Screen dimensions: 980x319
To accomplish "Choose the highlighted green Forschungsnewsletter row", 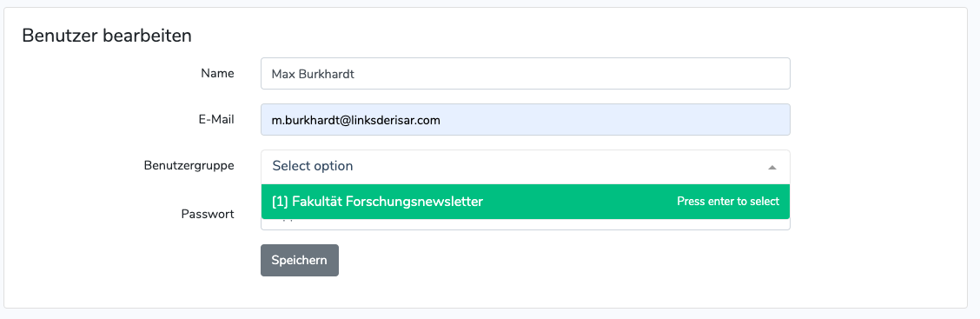I will click(525, 202).
